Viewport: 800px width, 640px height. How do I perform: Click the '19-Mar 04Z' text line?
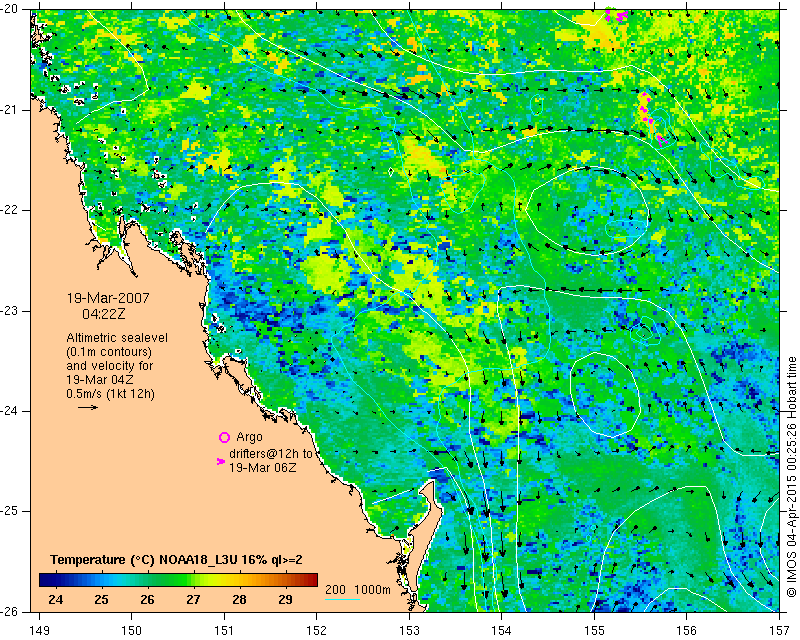click(x=98, y=380)
